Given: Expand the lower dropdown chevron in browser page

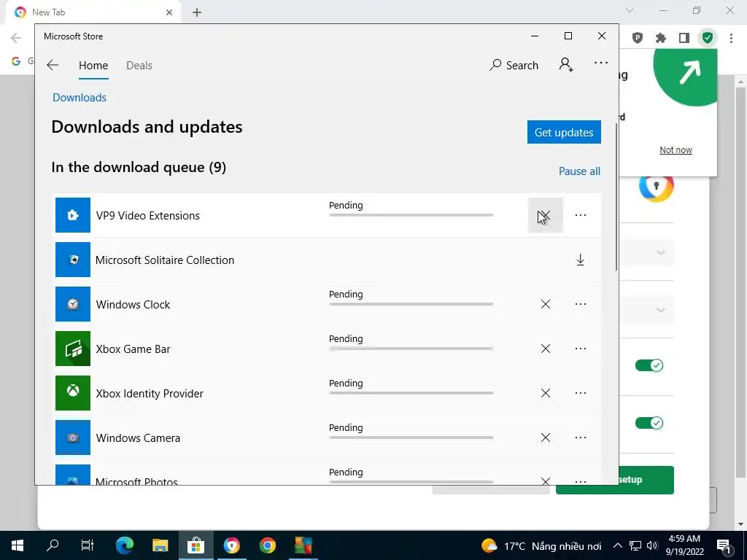Looking at the screenshot, I should 661,310.
